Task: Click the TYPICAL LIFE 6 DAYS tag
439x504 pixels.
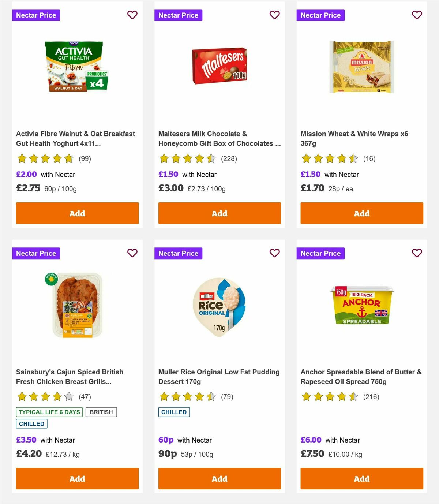Action: click(x=49, y=412)
